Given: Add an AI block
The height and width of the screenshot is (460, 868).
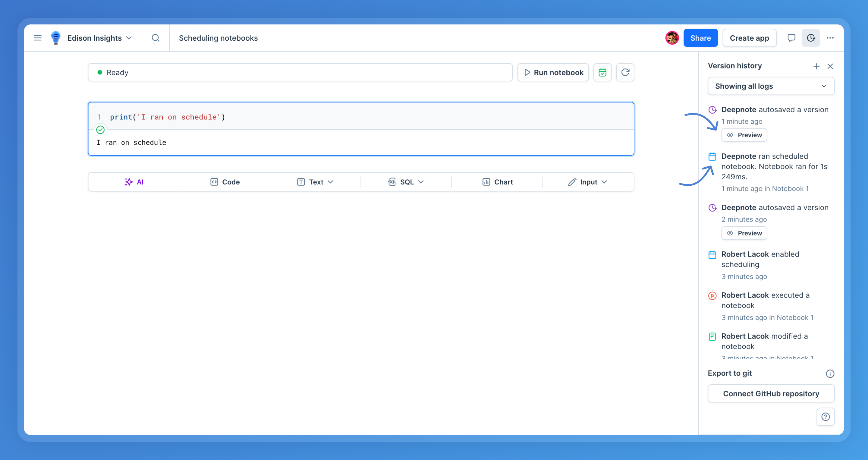Looking at the screenshot, I should (134, 182).
